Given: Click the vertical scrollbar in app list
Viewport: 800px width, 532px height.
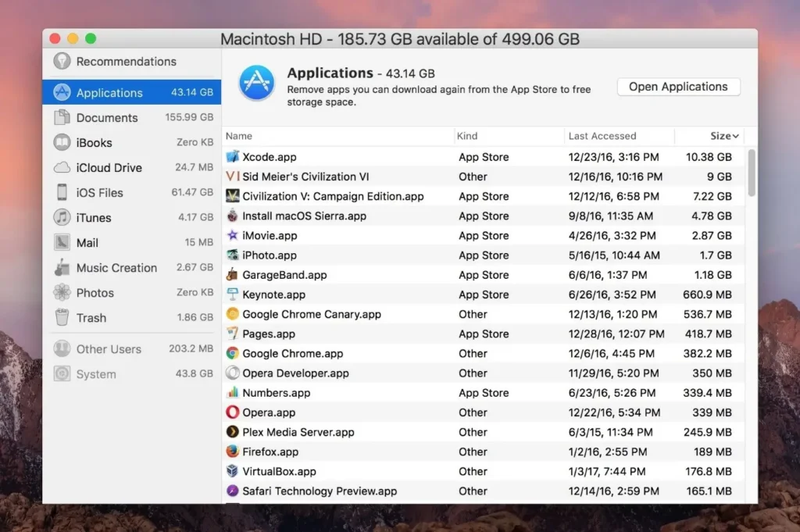Looking at the screenshot, I should click(751, 173).
